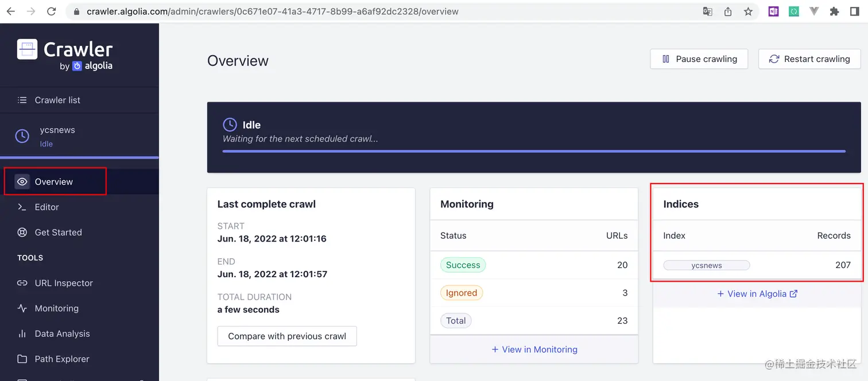Open the translate page icon
This screenshot has width=868, height=381.
click(708, 11)
